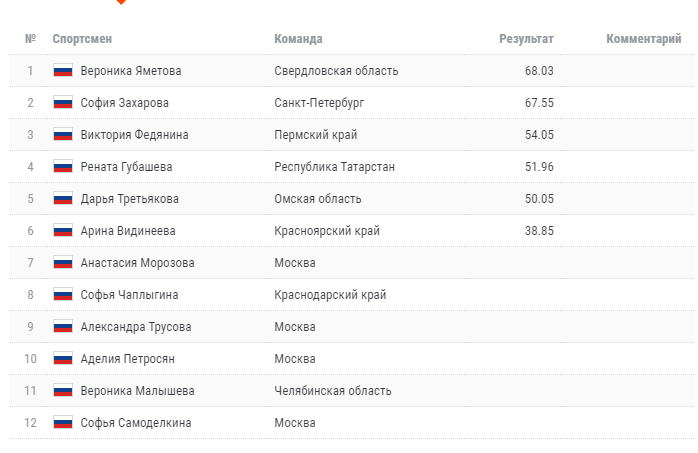This screenshot has width=698, height=453.
Task: Click the flag beside Дарья Третьякова
Action: 63,199
